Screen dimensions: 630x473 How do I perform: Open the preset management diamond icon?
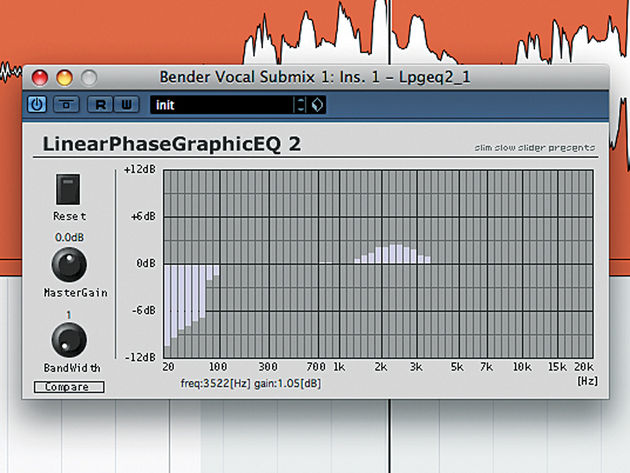click(x=317, y=104)
